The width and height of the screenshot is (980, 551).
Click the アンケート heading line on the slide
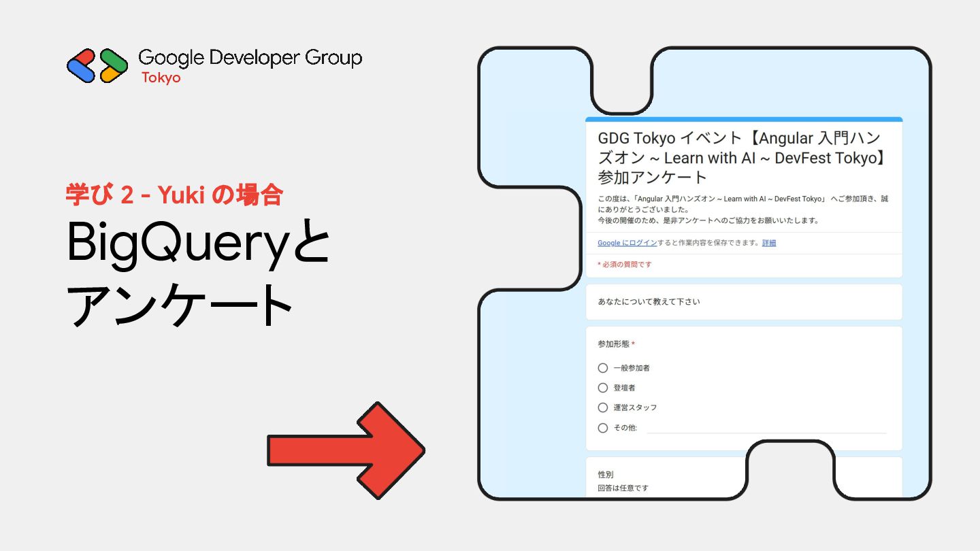click(180, 305)
